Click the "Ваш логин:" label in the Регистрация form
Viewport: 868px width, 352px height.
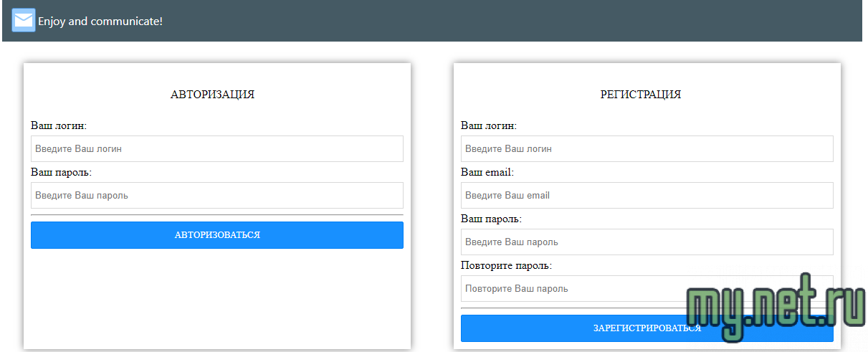click(489, 125)
